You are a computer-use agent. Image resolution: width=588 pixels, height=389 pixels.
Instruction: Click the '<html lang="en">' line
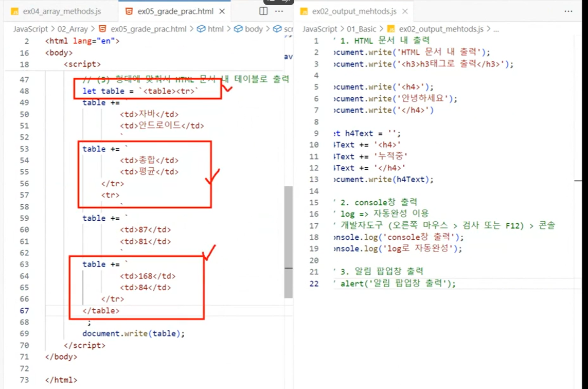pyautogui.click(x=82, y=41)
